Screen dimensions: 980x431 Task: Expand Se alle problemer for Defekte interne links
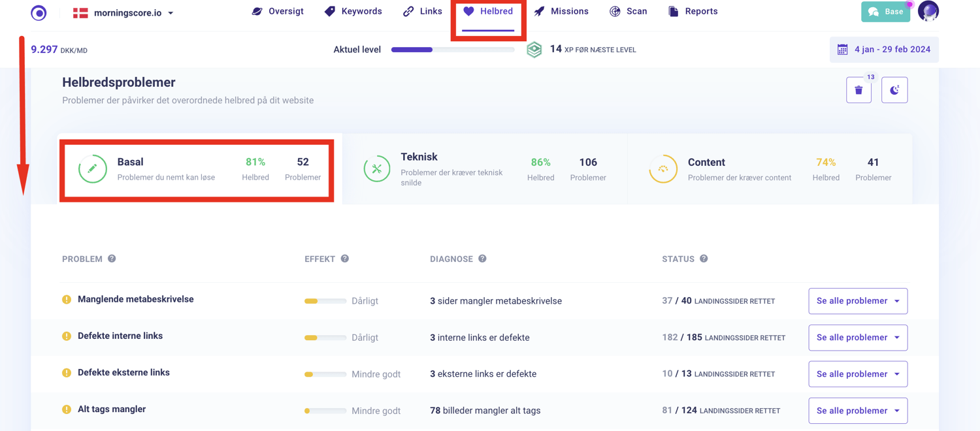click(x=858, y=338)
